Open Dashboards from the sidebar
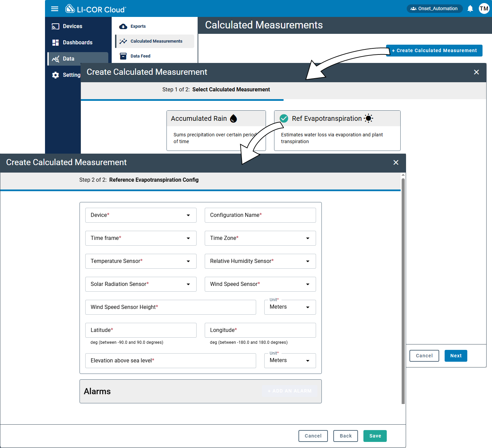Image resolution: width=492 pixels, height=448 pixels. [x=78, y=43]
